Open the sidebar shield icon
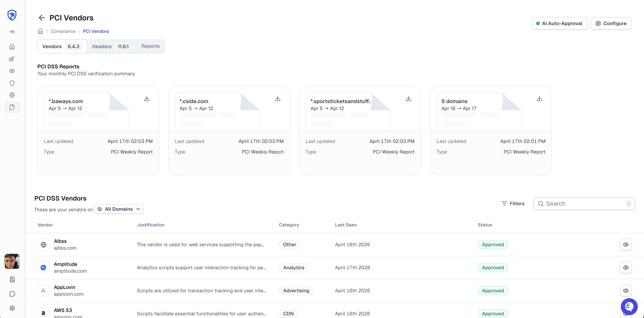The width and height of the screenshot is (644, 318). click(12, 83)
